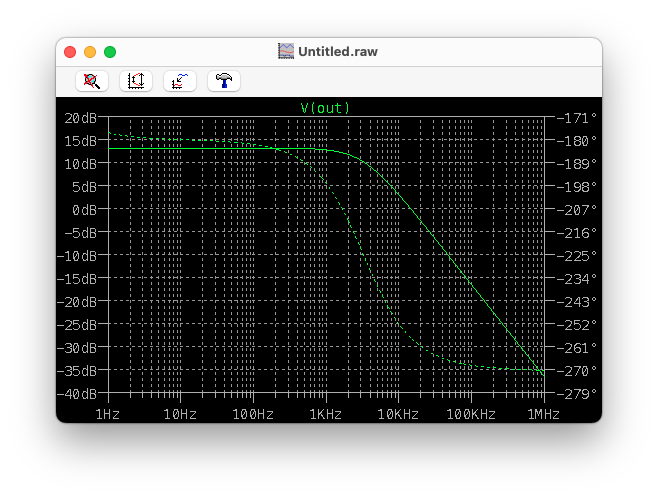Screen dimensions: 658x497
Task: Click the V(out) trace label
Action: pos(325,108)
